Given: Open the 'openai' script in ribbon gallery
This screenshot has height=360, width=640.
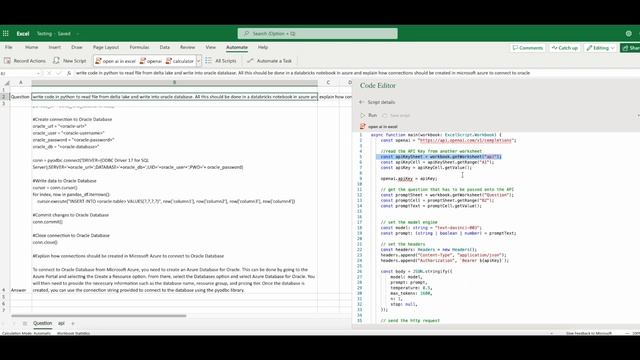Looking at the screenshot, I should tap(151, 61).
